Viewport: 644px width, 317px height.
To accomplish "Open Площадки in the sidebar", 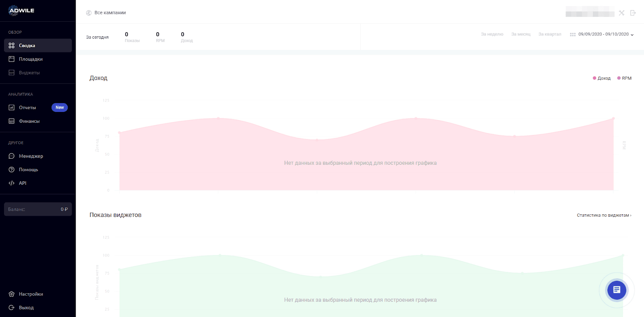I will click(31, 59).
